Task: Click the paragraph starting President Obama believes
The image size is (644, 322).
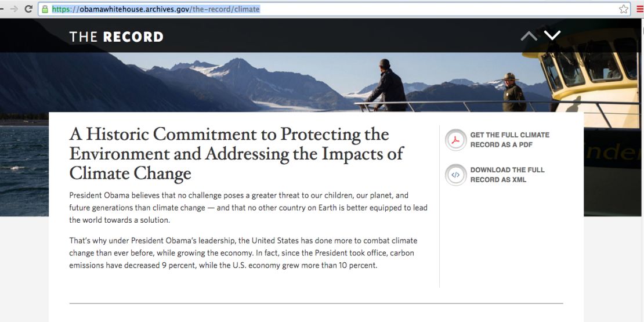Action: (248, 208)
